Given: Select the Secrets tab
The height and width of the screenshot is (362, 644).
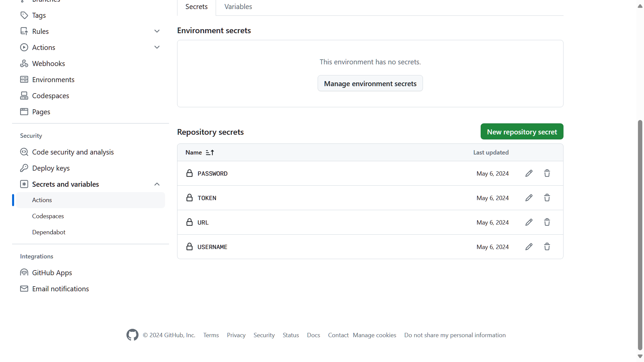Looking at the screenshot, I should [x=196, y=7].
